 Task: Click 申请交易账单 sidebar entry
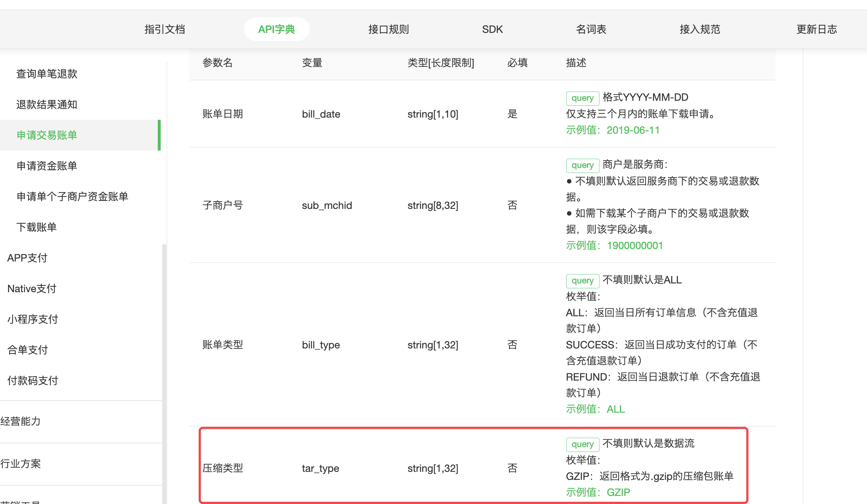[x=47, y=135]
